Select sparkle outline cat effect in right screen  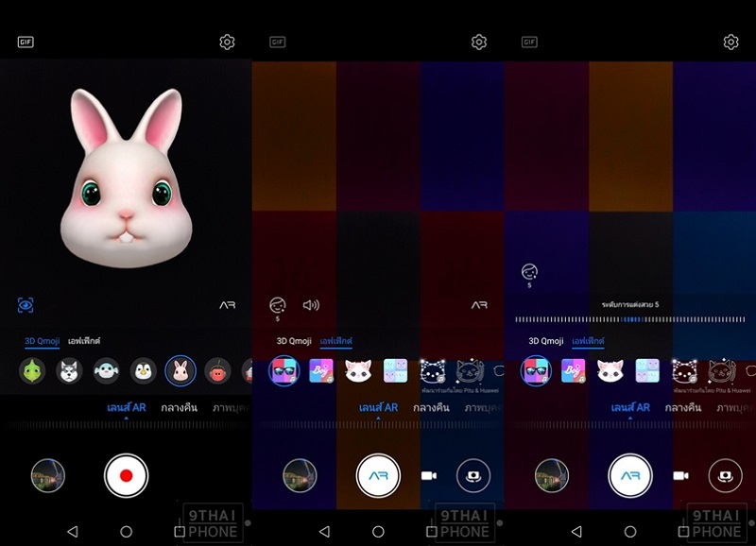coord(684,371)
